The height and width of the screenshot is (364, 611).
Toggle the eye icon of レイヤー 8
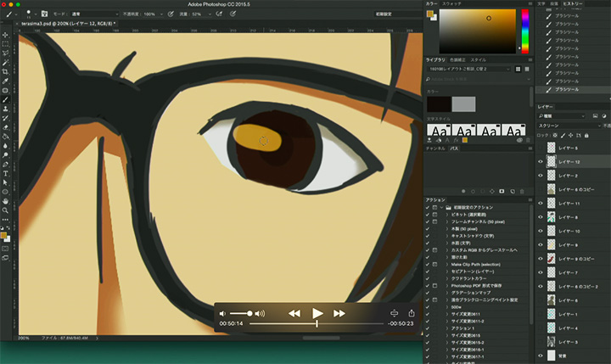click(541, 217)
